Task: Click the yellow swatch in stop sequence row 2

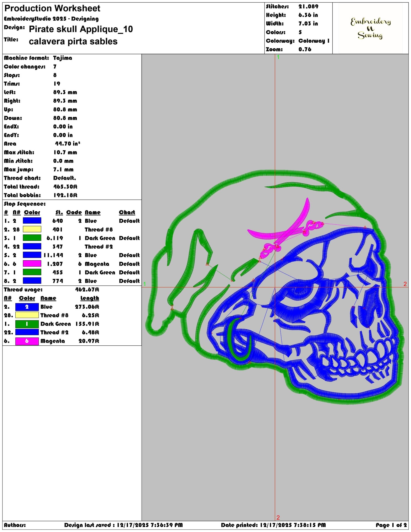Action: (x=32, y=229)
